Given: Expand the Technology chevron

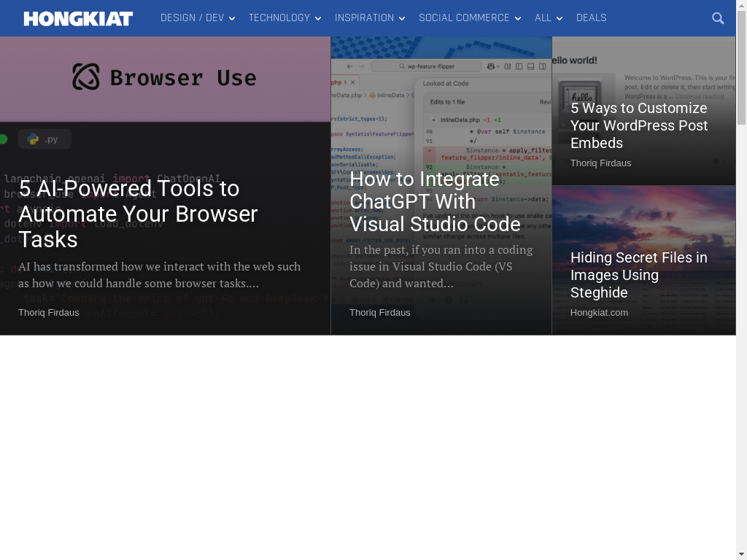Looking at the screenshot, I should tap(318, 18).
